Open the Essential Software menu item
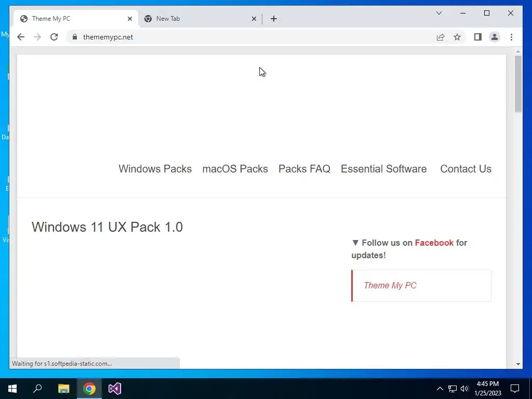This screenshot has height=399, width=532. 384,169
